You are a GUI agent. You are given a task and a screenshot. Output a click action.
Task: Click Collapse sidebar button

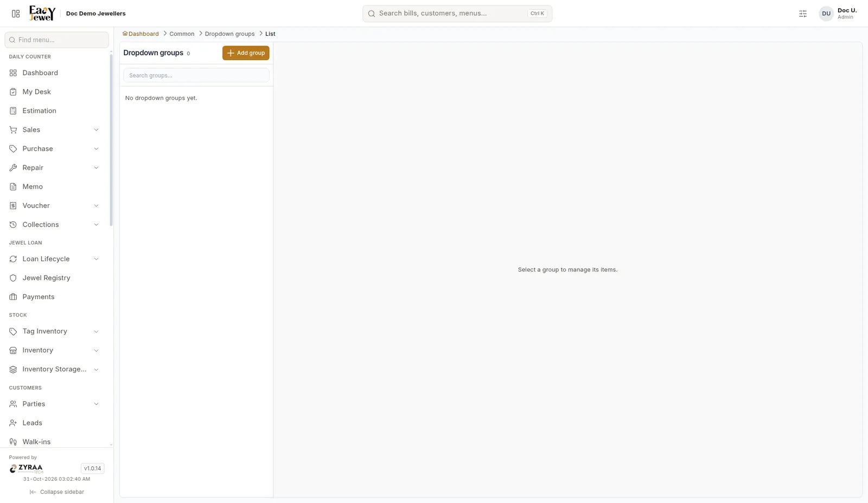tap(57, 492)
